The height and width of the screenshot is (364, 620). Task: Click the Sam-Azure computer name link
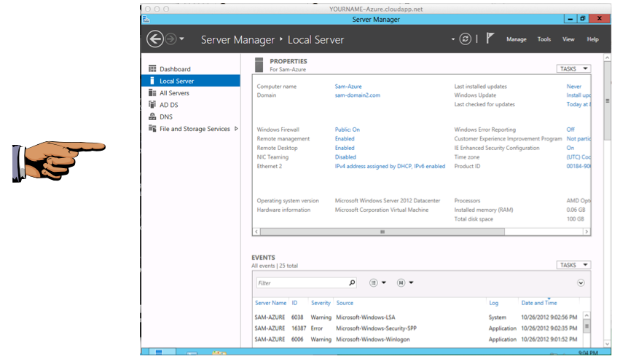[348, 87]
